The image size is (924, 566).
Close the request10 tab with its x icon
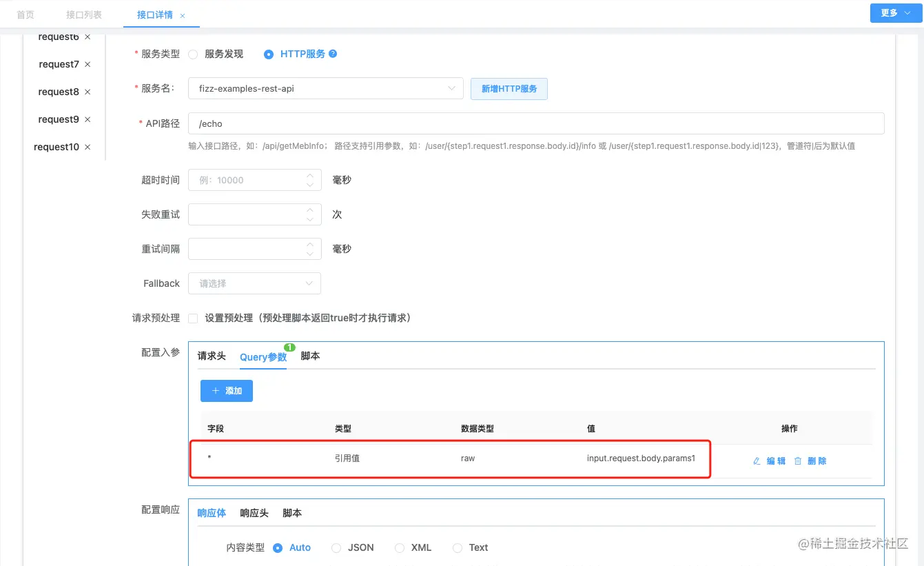[88, 148]
